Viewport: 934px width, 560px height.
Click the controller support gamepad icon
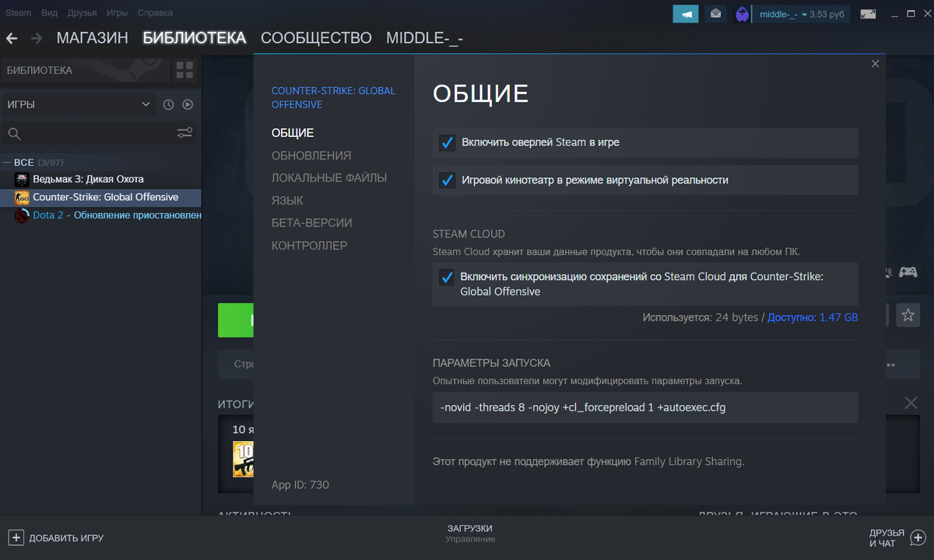pyautogui.click(x=908, y=272)
